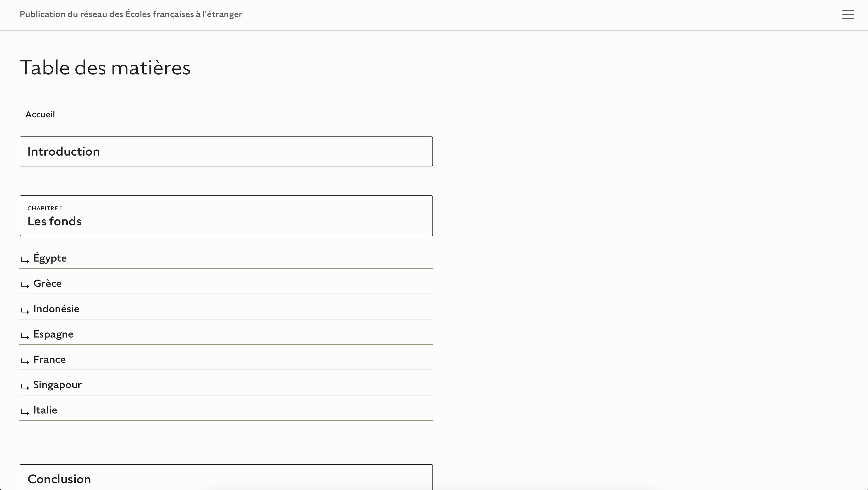Navigate to the Italie entry

[45, 410]
